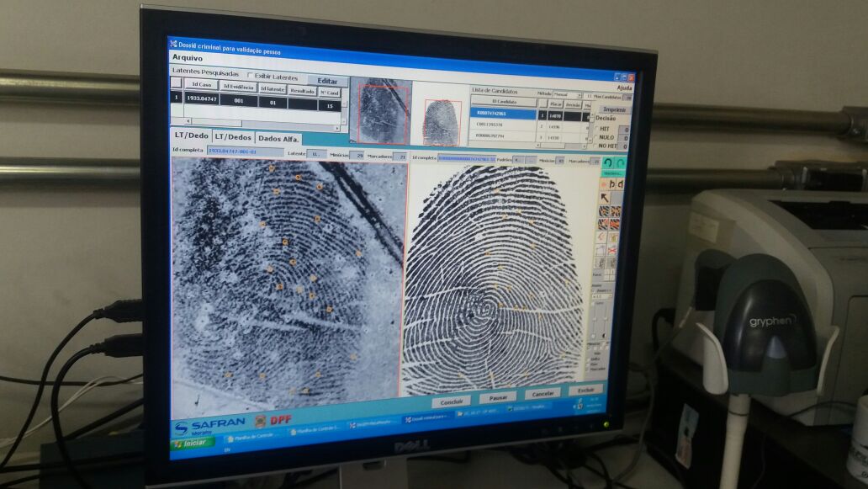Select the first striped ridge pattern icon
Viewport: 868px width, 489px height.
click(x=604, y=210)
